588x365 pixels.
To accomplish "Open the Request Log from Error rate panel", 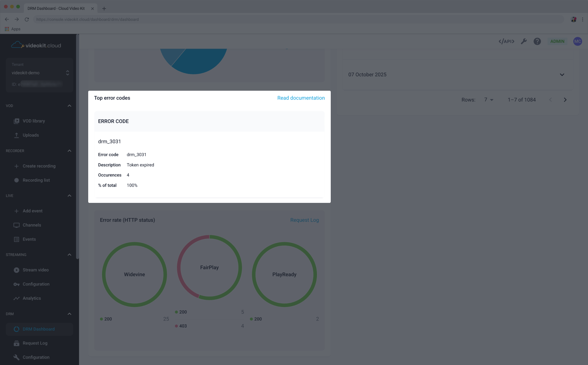I will pyautogui.click(x=304, y=220).
